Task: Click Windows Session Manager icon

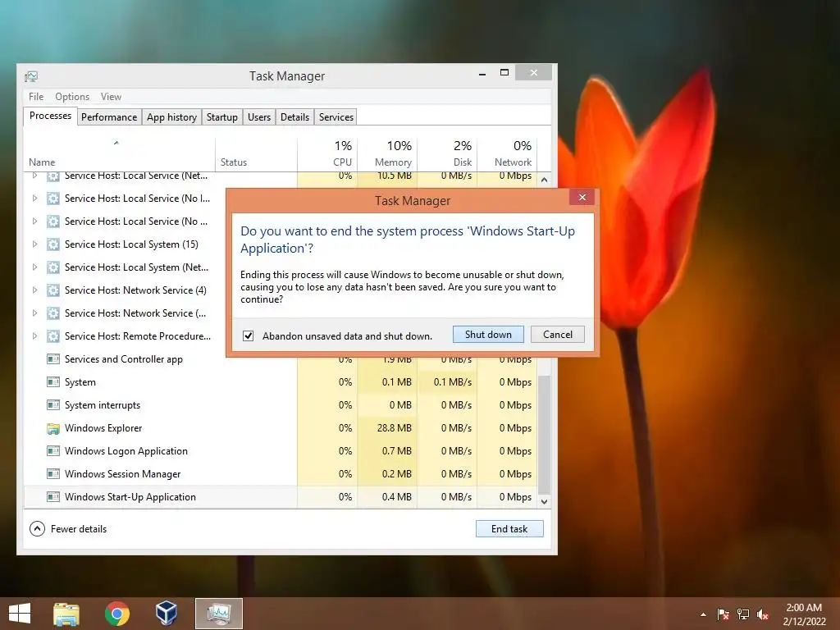Action: point(53,474)
